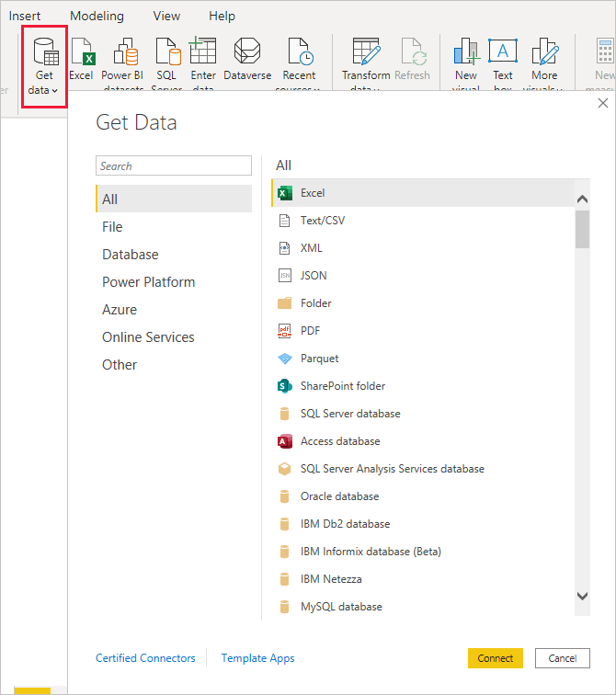Viewport: 616px width, 695px height.
Task: Click the connector Search field
Action: tap(173, 165)
